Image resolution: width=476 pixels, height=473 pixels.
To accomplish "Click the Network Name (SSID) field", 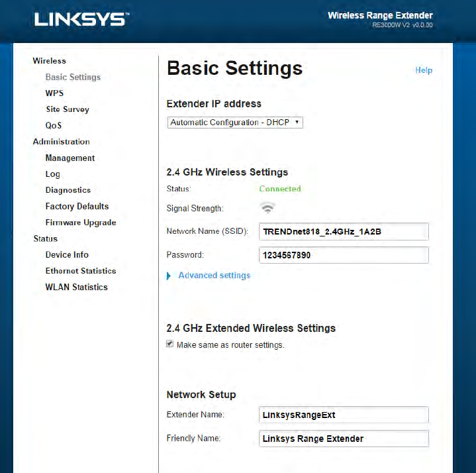I will pyautogui.click(x=344, y=231).
